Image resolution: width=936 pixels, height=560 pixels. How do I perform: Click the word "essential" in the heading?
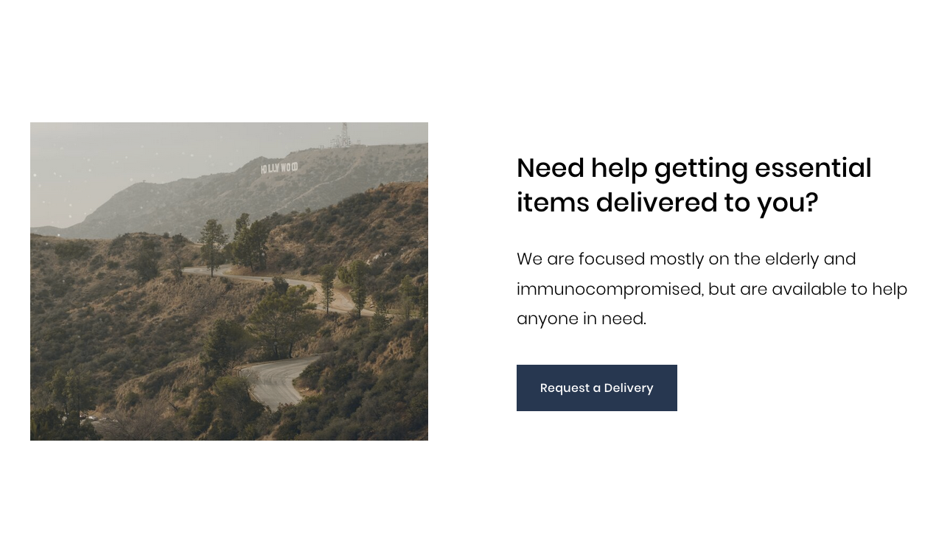[x=813, y=168]
